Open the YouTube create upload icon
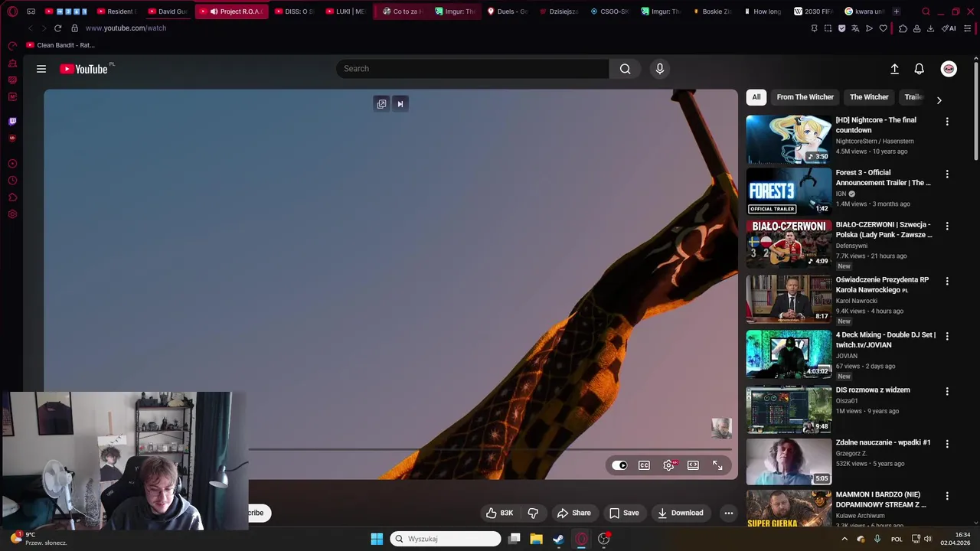The width and height of the screenshot is (980, 551). [x=894, y=69]
